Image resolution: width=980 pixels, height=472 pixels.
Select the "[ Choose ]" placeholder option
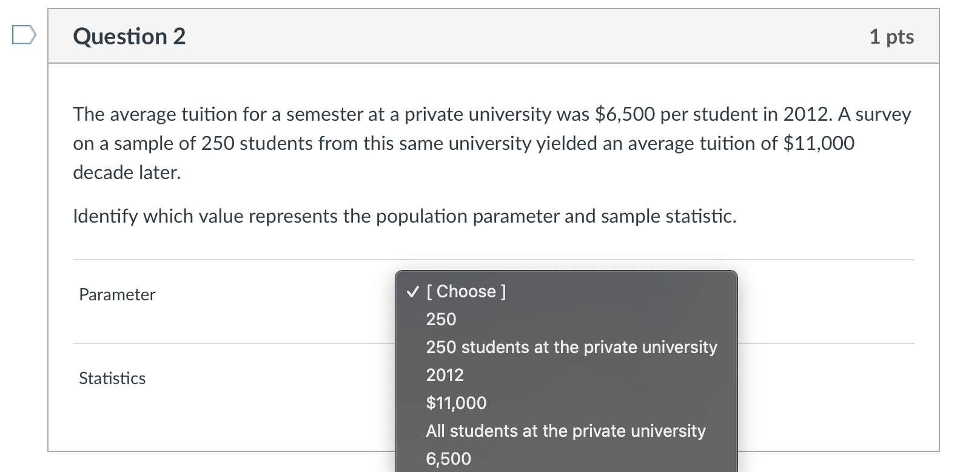[x=466, y=292]
